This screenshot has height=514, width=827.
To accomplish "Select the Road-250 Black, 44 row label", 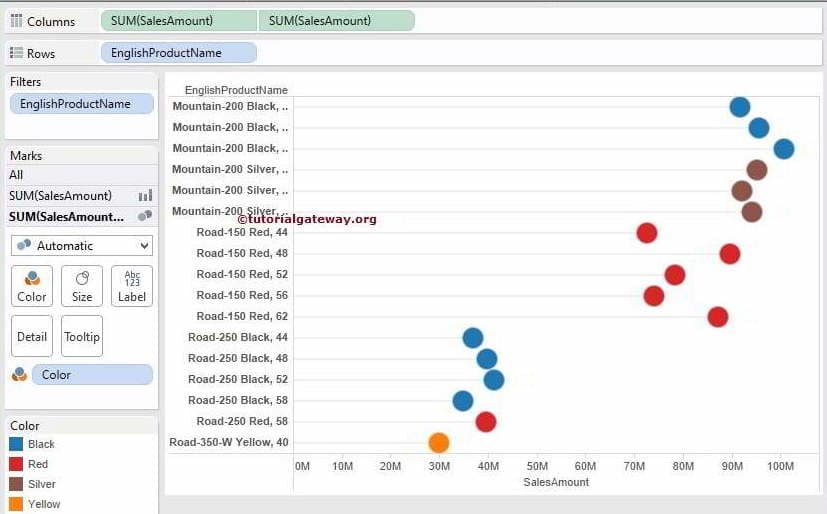I will [238, 337].
